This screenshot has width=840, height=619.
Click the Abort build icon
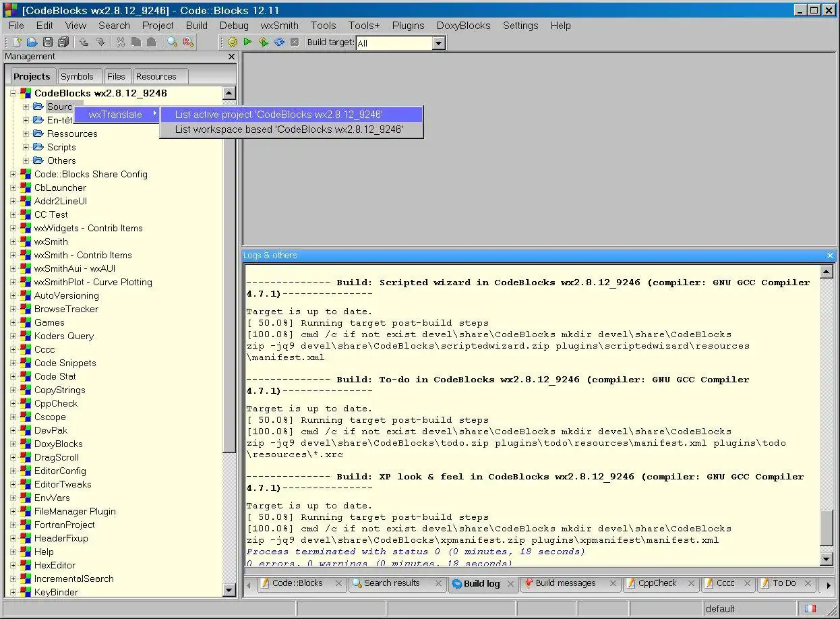click(295, 42)
